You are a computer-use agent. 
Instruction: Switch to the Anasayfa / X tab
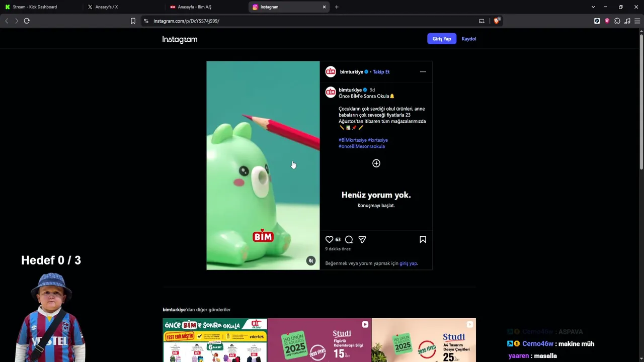(124, 7)
